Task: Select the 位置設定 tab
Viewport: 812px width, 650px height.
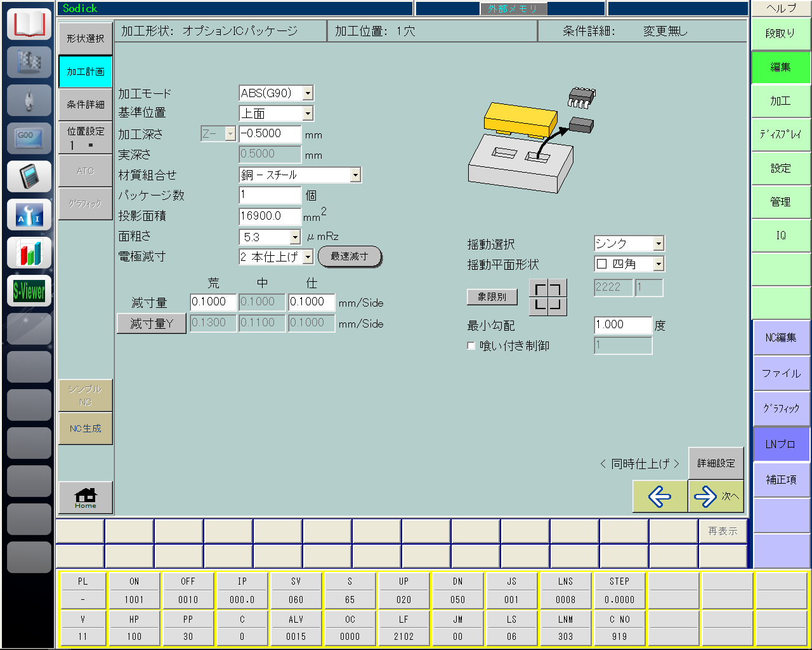Action: pyautogui.click(x=86, y=138)
